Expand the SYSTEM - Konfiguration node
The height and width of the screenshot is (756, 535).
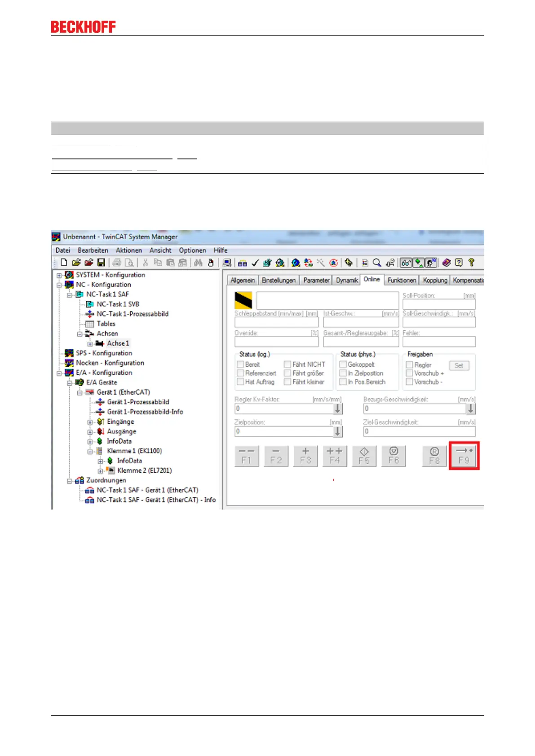click(59, 275)
